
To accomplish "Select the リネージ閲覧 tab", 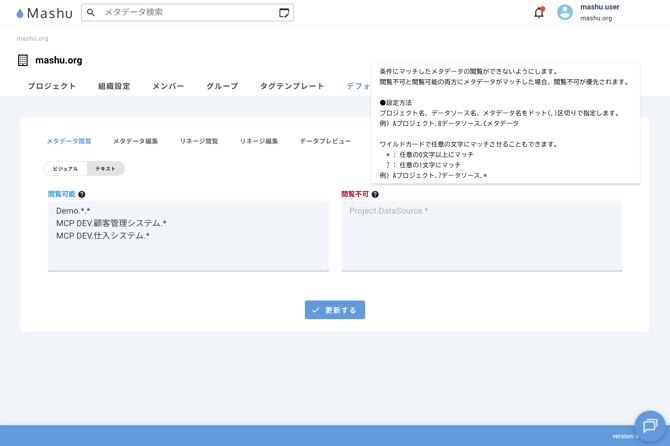I will (199, 142).
